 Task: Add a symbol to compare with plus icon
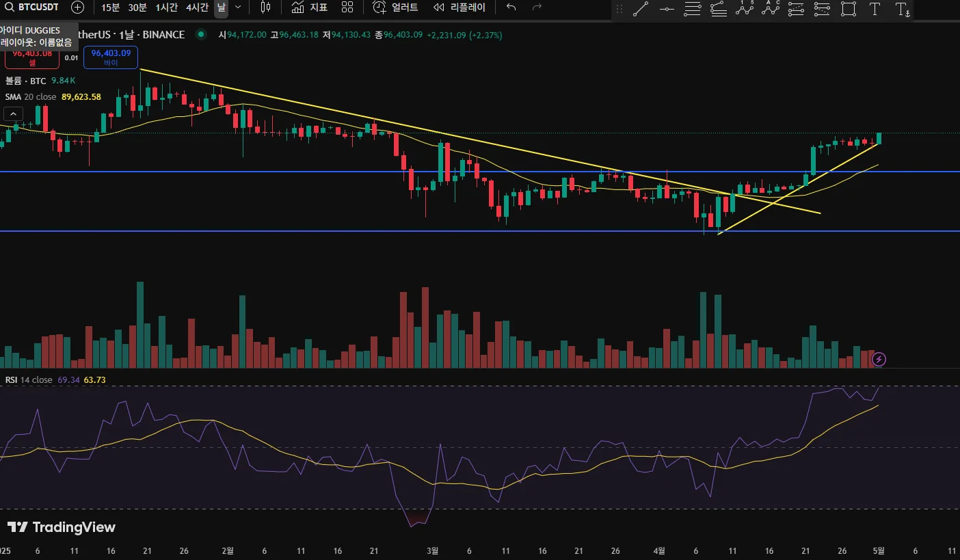coord(78,8)
